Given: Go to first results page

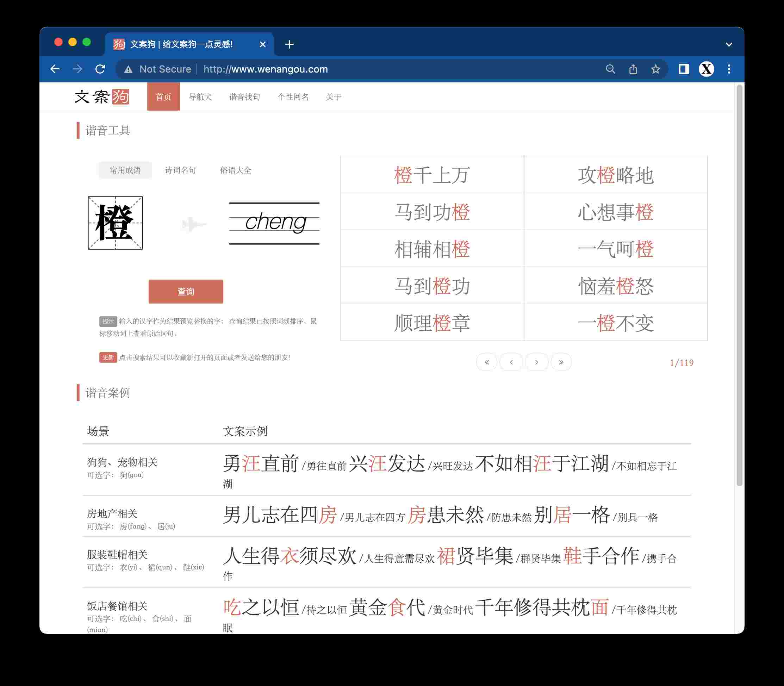Looking at the screenshot, I should coord(486,362).
